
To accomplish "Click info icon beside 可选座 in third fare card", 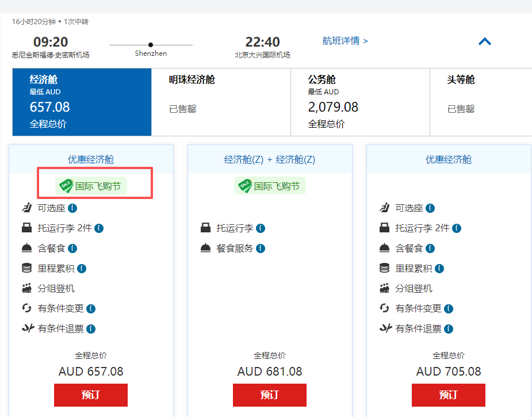I will 430,208.
